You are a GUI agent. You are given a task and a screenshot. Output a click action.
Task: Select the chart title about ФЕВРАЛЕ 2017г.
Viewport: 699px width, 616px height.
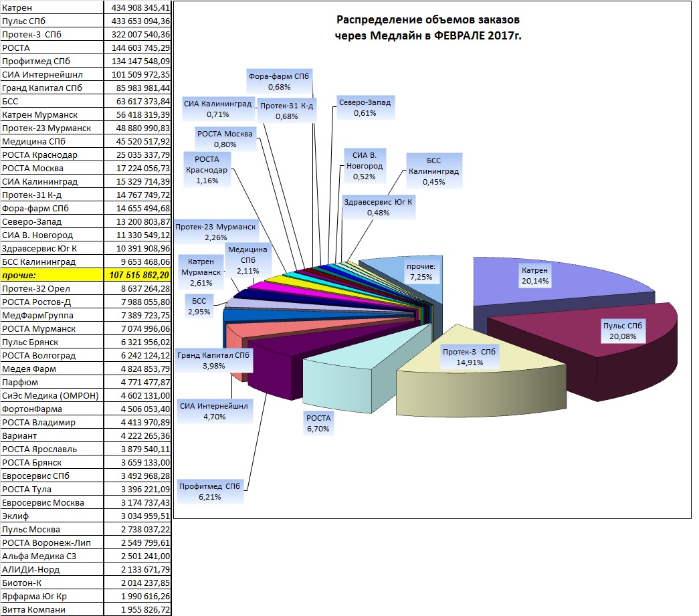tap(428, 27)
